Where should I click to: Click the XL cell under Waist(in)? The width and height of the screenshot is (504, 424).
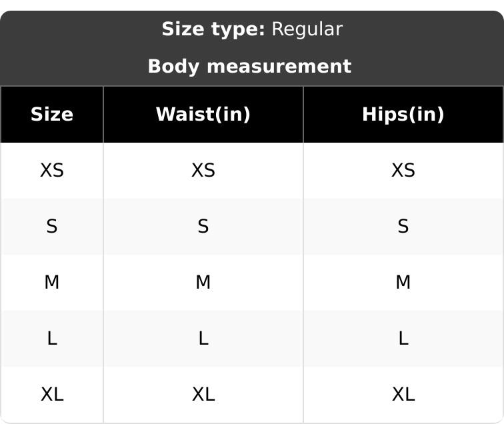pyautogui.click(x=203, y=395)
